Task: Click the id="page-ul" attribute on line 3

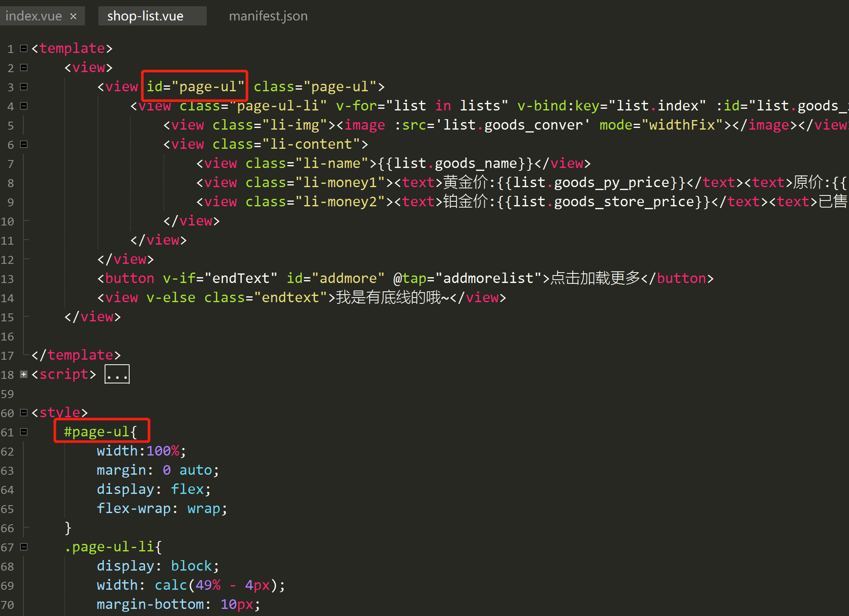Action: point(195,86)
